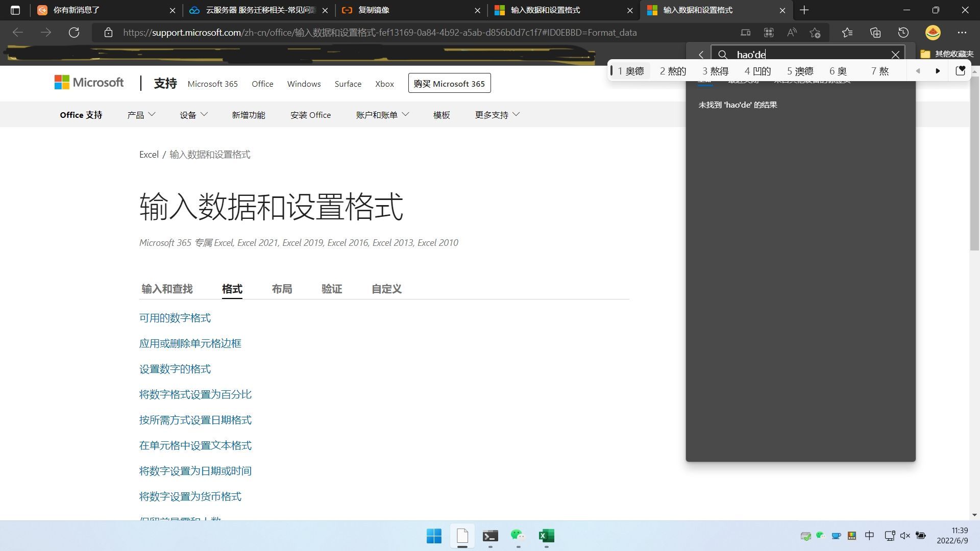
Task: Expand the 更多支持 dropdown
Action: 497,115
